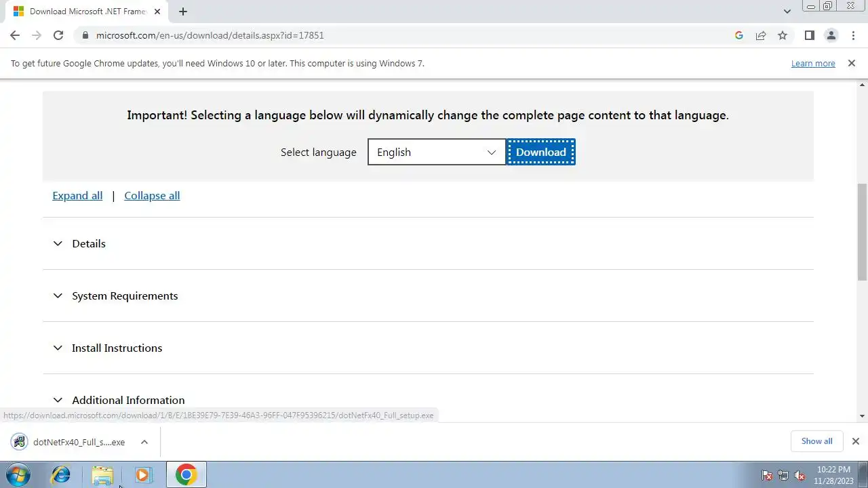The height and width of the screenshot is (488, 868).
Task: Open the Chrome three-dot menu
Action: tap(852, 35)
